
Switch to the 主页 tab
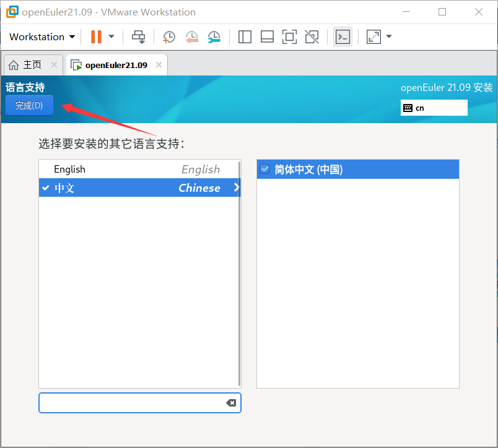[32, 65]
